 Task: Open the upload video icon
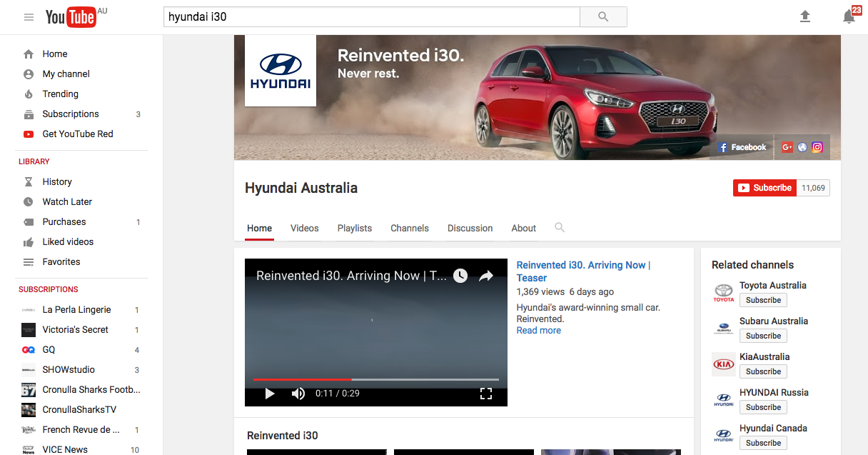[x=805, y=16]
